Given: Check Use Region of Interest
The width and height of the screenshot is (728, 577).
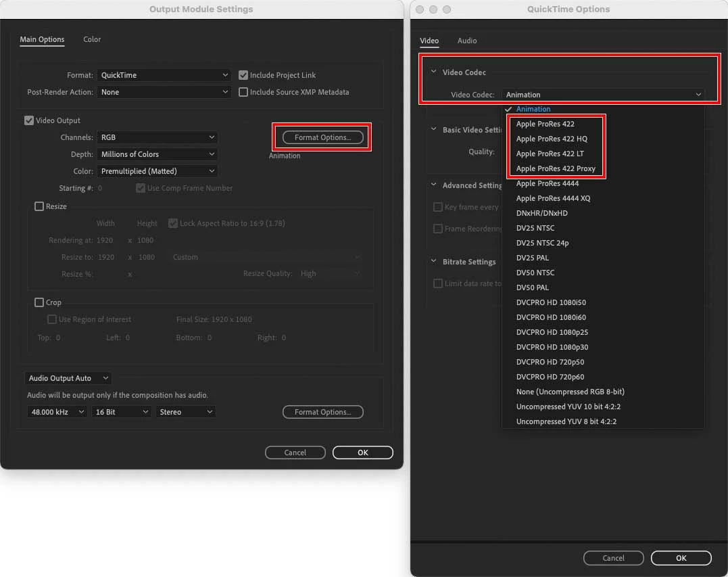Looking at the screenshot, I should pyautogui.click(x=52, y=320).
